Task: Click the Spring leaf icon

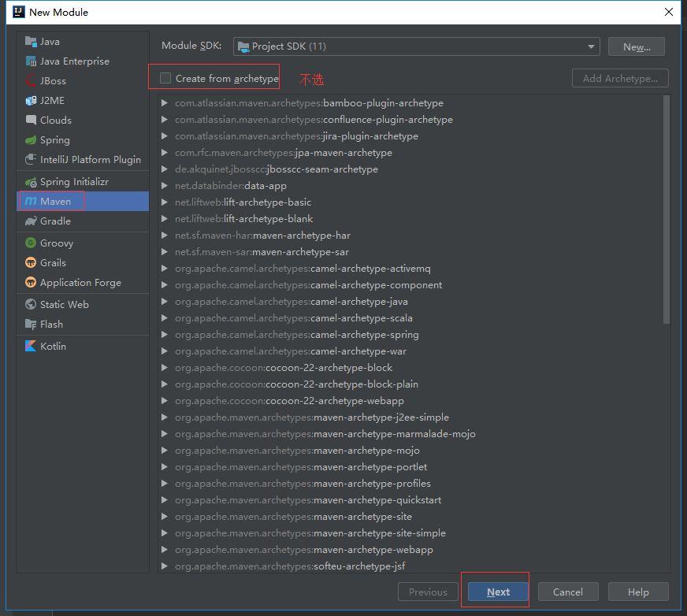Action: point(31,140)
